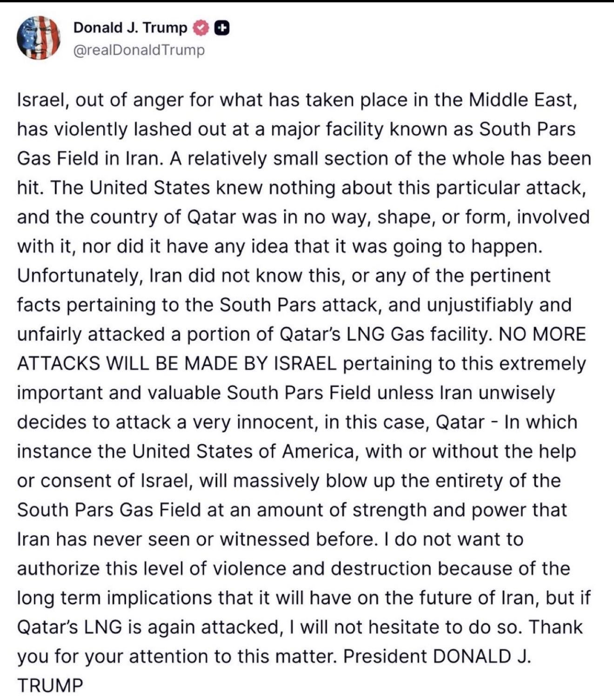614x700 pixels.
Task: Click the black plus badge icon
Action: 222,28
